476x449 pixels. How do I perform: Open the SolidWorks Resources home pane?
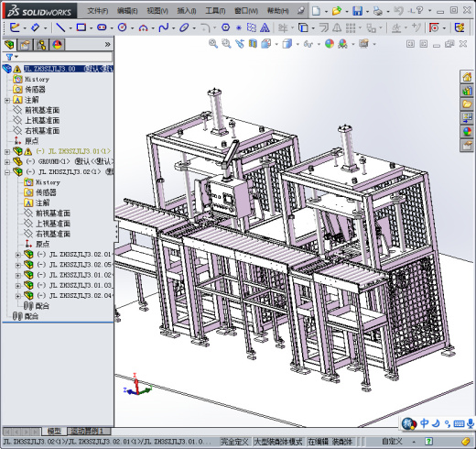click(467, 76)
